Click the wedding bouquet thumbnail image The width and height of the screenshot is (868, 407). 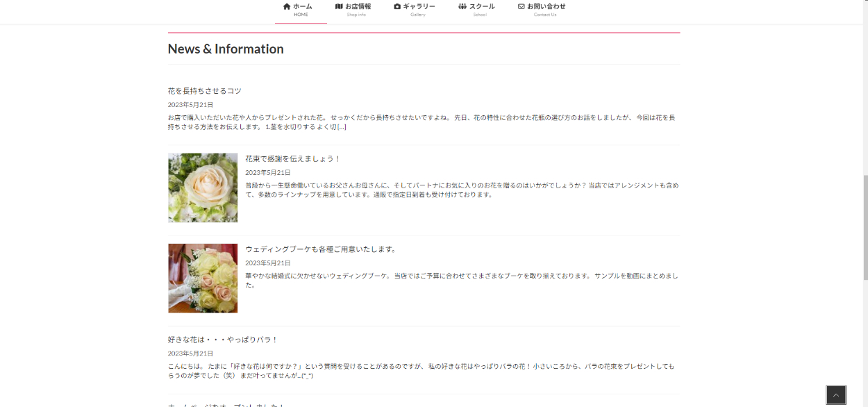click(203, 278)
